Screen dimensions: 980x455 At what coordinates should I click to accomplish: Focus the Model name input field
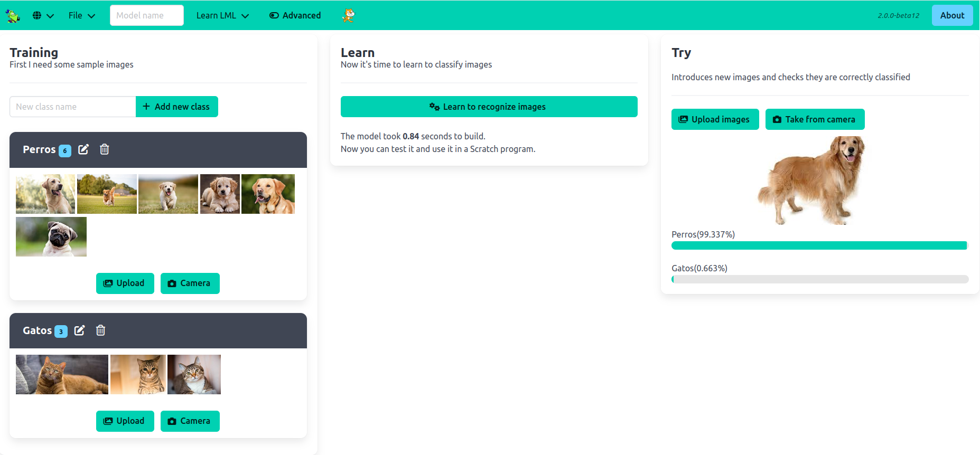146,15
